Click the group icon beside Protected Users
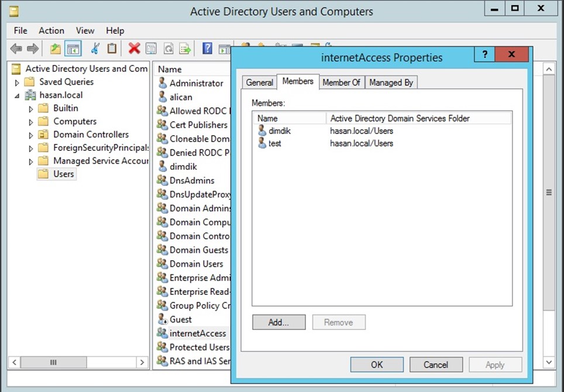Image resolution: width=564 pixels, height=392 pixels. pos(162,347)
